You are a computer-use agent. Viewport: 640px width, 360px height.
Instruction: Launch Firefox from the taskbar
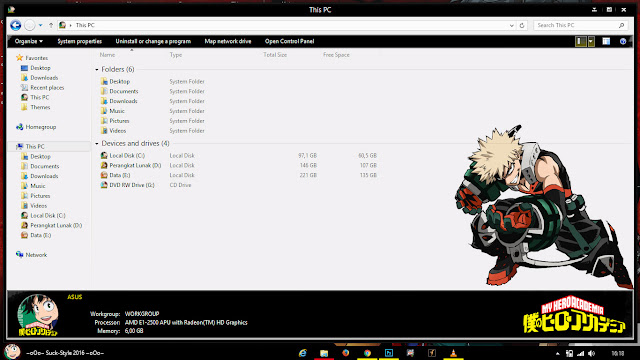coord(346,353)
